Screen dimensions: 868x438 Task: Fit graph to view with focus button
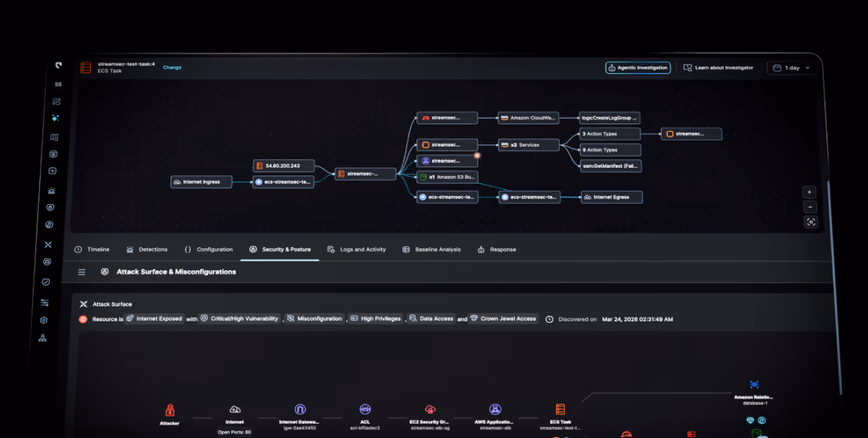pyautogui.click(x=811, y=222)
